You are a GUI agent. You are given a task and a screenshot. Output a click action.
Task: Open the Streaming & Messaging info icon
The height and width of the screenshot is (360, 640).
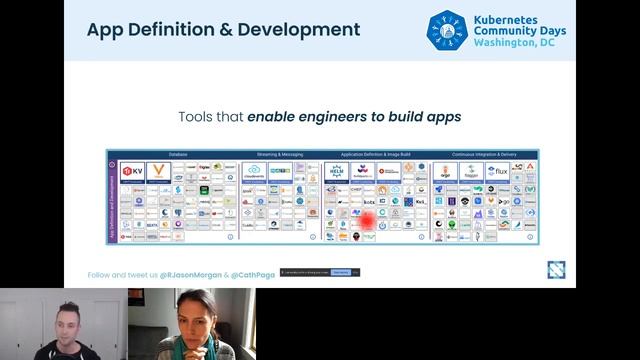coord(313,237)
